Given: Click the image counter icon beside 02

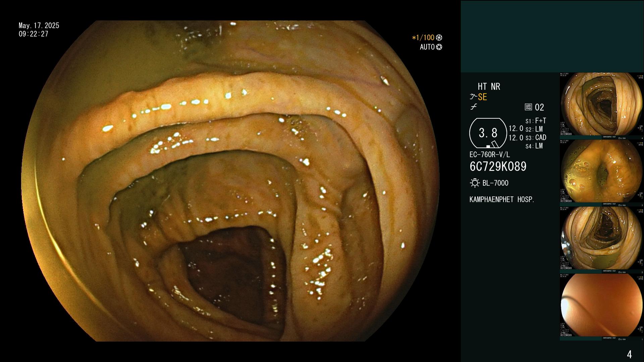Looking at the screenshot, I should coord(528,107).
